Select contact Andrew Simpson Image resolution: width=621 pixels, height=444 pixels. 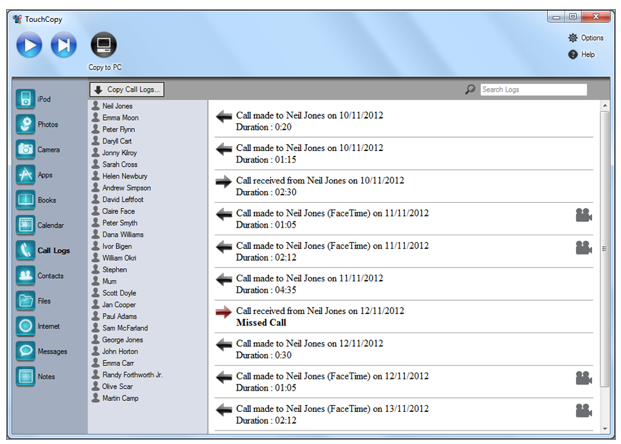click(x=121, y=188)
